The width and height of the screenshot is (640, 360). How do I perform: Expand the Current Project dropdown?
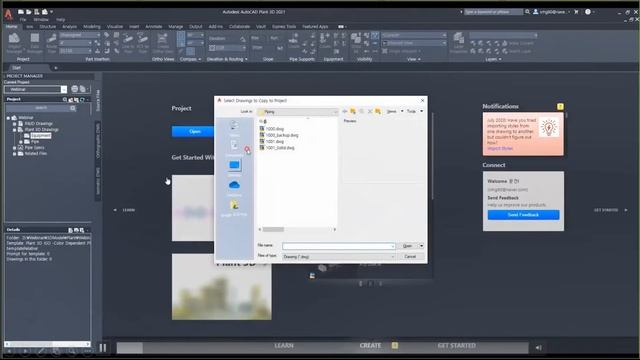pyautogui.click(x=64, y=89)
